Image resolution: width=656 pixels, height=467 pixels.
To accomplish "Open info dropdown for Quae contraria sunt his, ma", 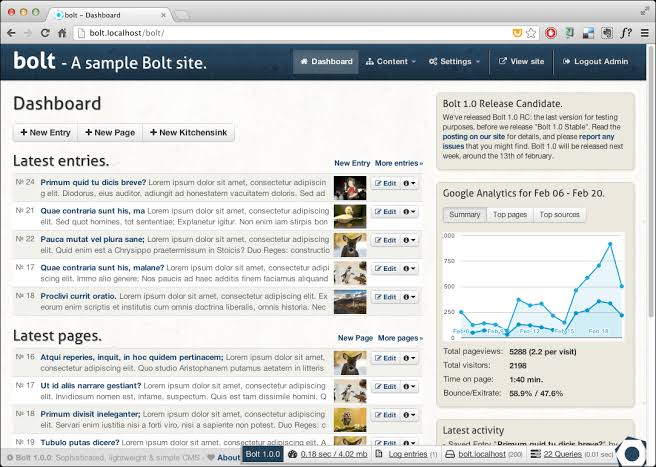I will click(x=409, y=212).
